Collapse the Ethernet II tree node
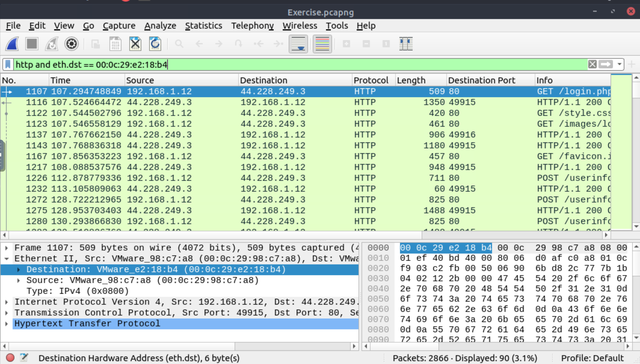 pos(7,259)
